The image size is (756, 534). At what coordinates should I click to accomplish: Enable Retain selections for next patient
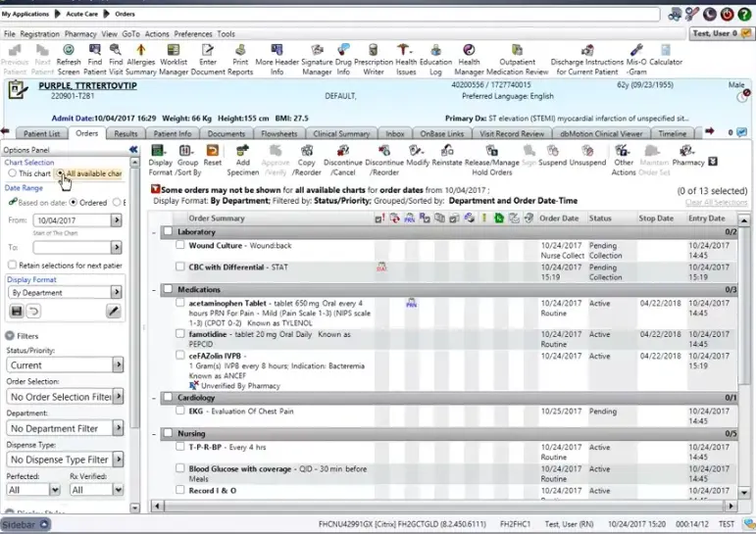point(11,265)
